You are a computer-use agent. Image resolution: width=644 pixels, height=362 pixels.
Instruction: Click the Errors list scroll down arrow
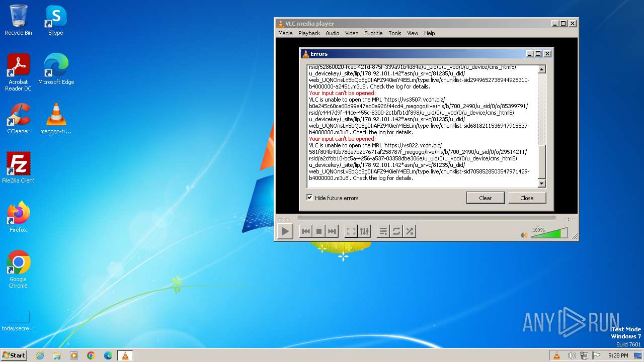point(542,184)
